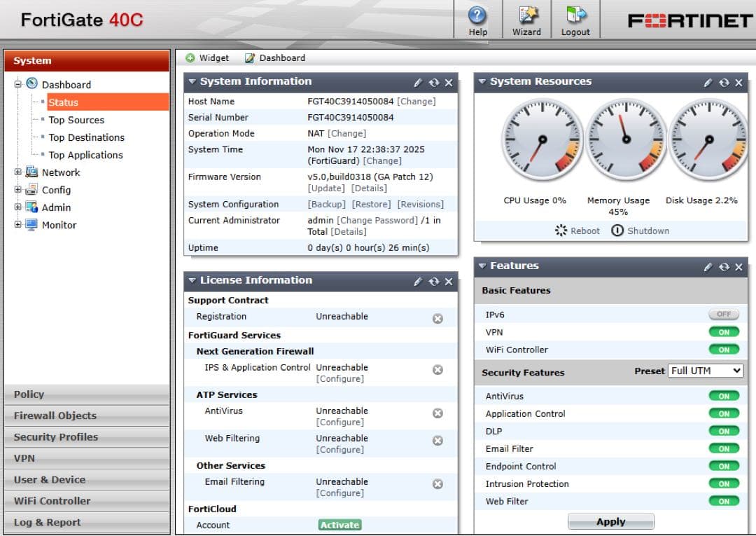The image size is (756, 536).
Task: Refresh the License Information widget
Action: coord(434,282)
